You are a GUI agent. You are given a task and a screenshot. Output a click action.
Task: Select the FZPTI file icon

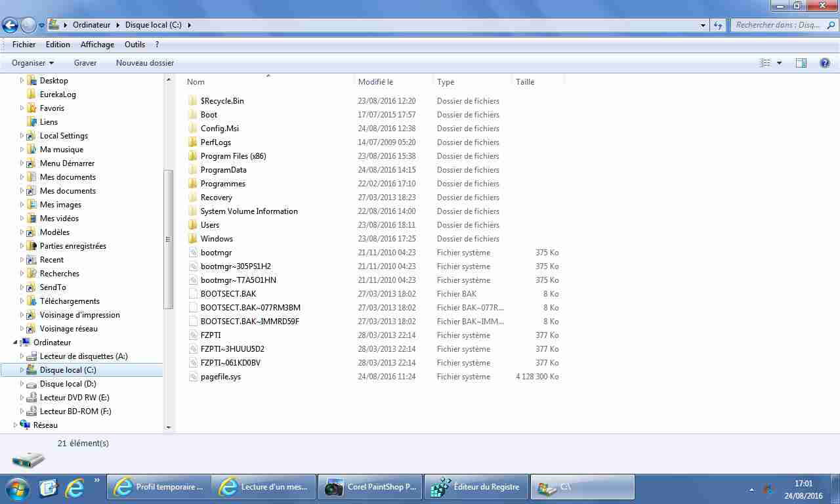point(192,335)
